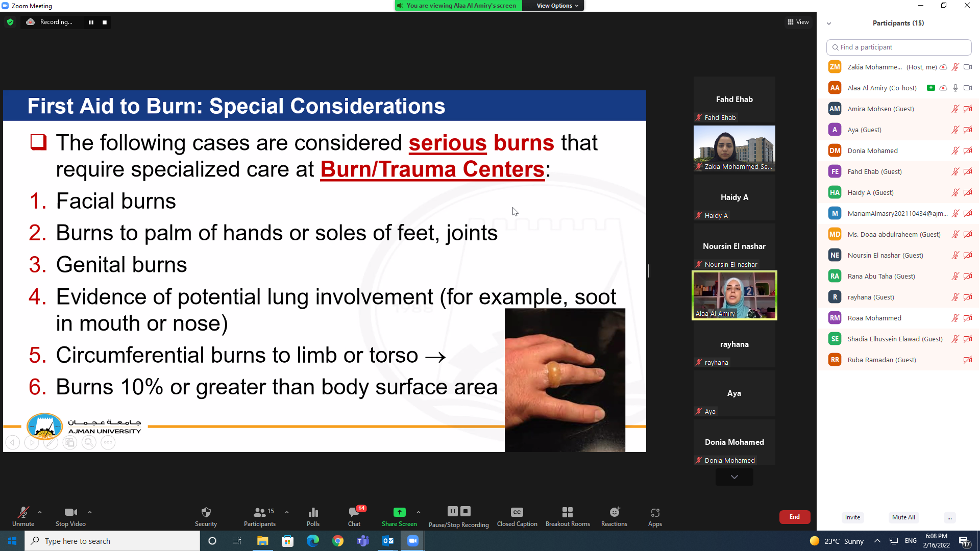Click the Find a participant search field
Image resolution: width=980 pixels, height=551 pixels.
898,47
